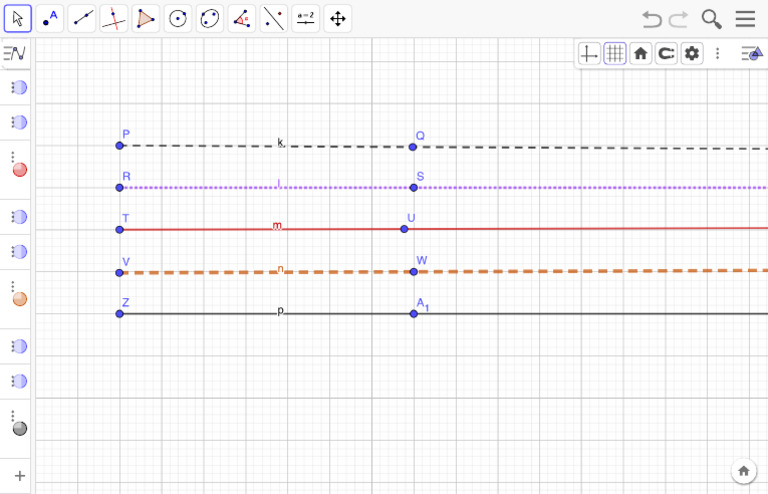Select point W on the orange line
This screenshot has height=494, width=768.
(x=414, y=272)
